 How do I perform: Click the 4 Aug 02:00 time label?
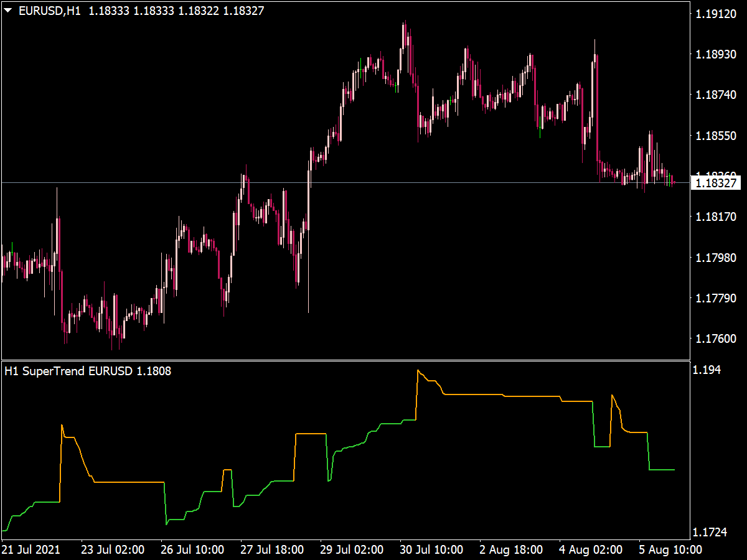point(590,550)
